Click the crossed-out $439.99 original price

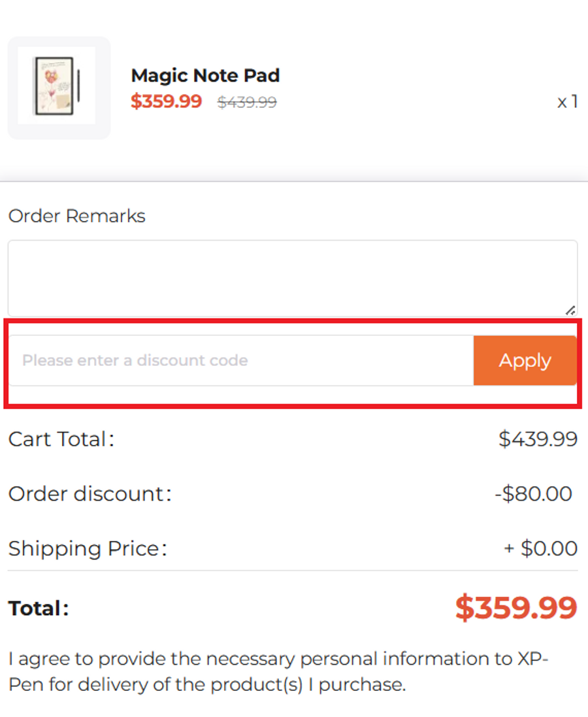click(x=246, y=103)
